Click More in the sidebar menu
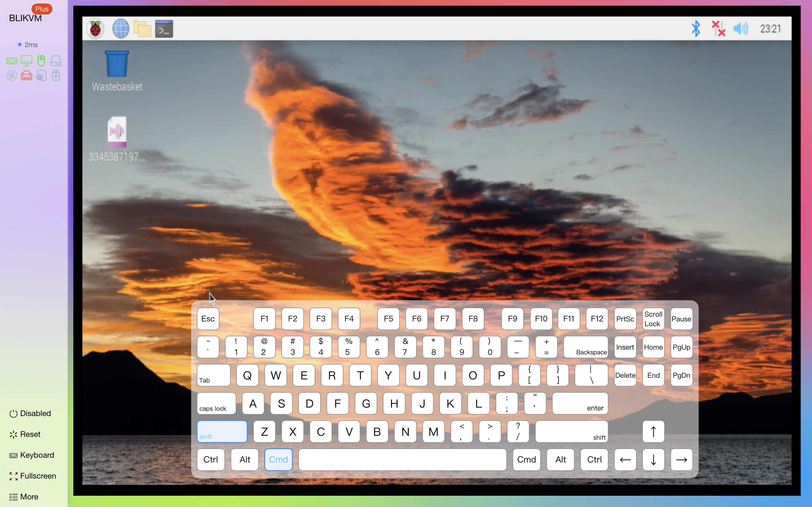Screen dimensions: 812x507 click(x=29, y=497)
